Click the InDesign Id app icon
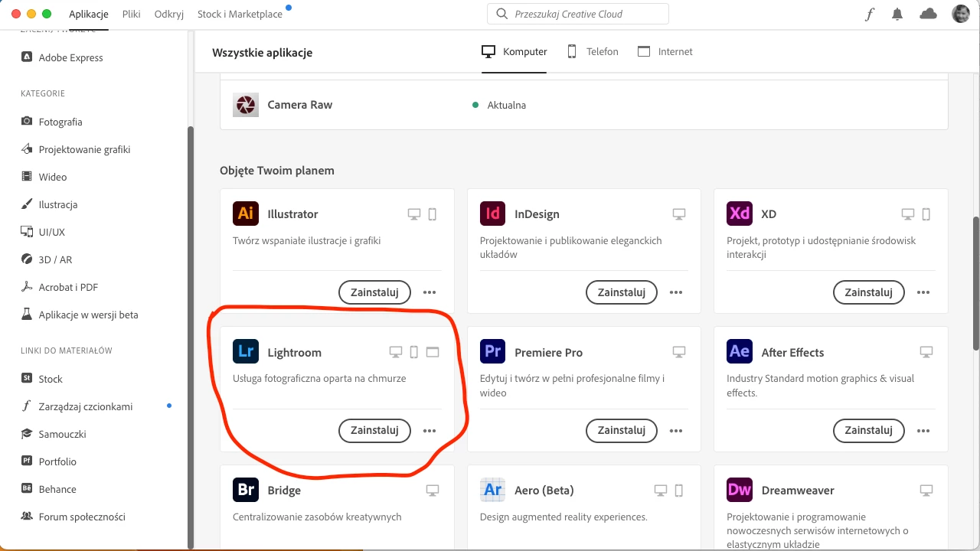Image resolution: width=980 pixels, height=551 pixels. pos(493,214)
